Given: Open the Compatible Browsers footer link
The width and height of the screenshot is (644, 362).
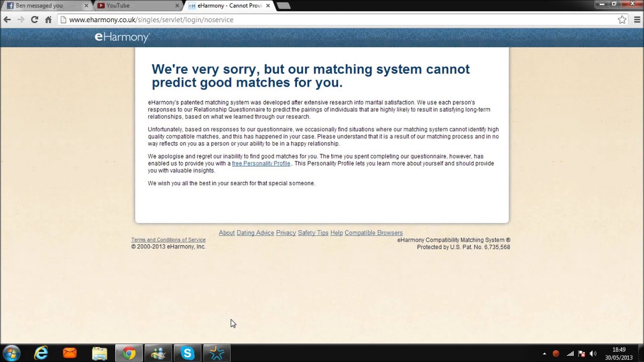Looking at the screenshot, I should (373, 233).
